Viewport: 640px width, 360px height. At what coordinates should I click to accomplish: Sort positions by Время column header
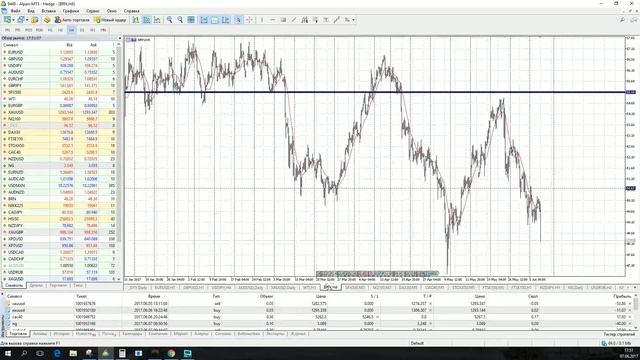pos(154,296)
